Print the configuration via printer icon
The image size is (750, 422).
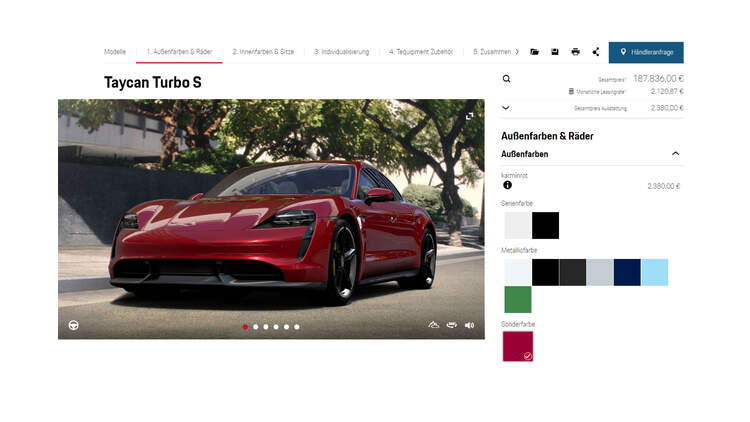click(575, 52)
